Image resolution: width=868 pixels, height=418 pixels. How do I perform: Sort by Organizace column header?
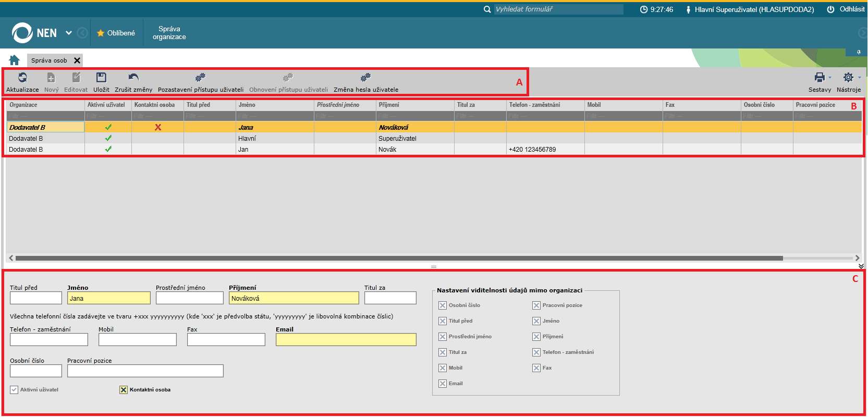[45, 105]
